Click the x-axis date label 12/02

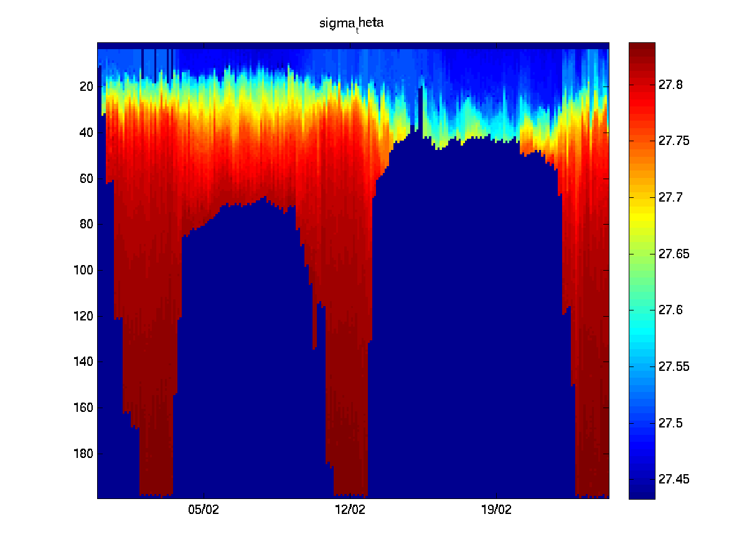coord(350,510)
